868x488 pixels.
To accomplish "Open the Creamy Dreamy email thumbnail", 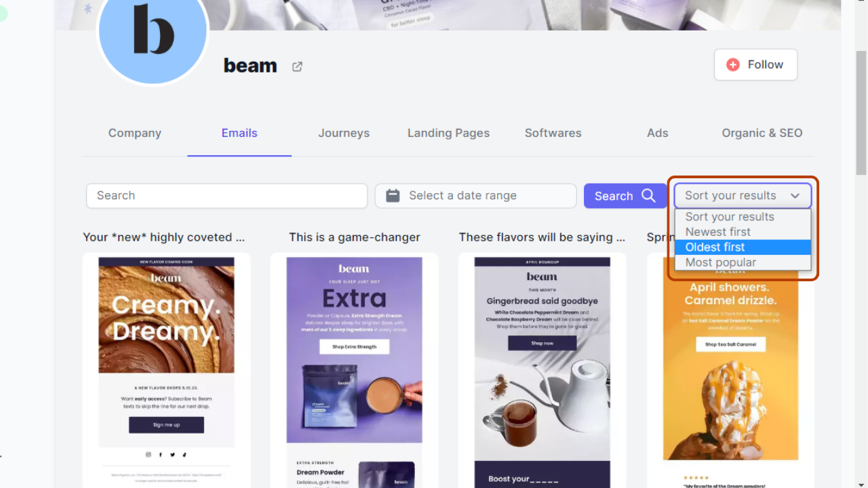I will [x=167, y=371].
